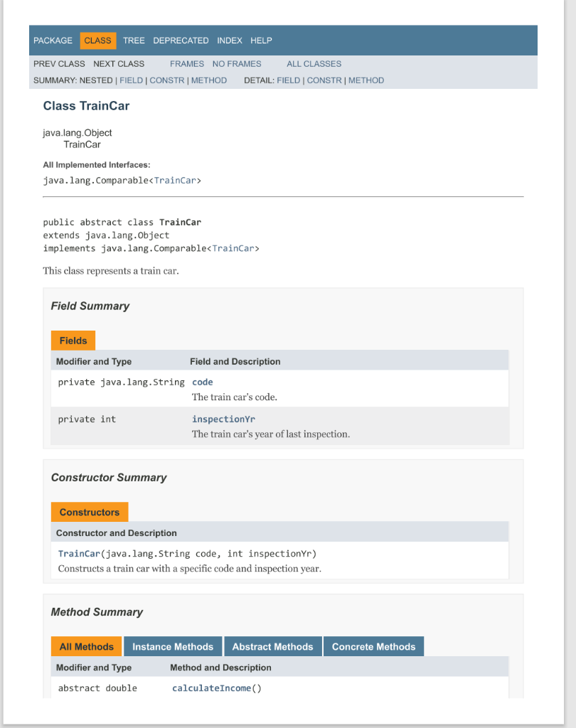Open the TrainCar constructor details
The width and height of the screenshot is (576, 728).
pos(80,553)
